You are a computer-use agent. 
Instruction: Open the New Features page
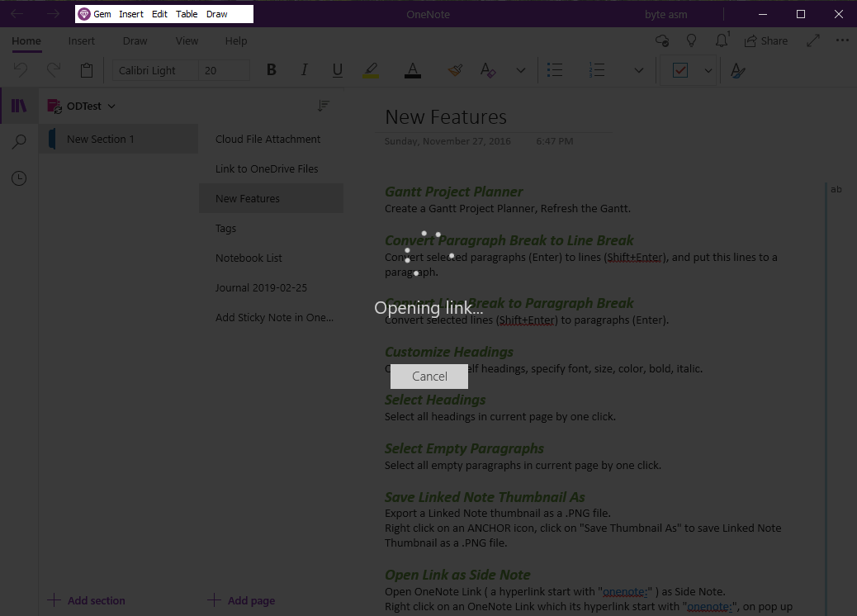coord(271,198)
